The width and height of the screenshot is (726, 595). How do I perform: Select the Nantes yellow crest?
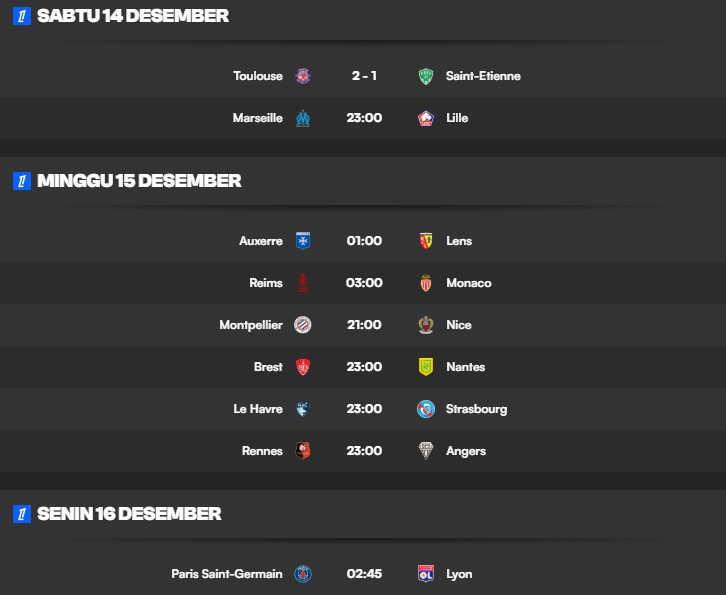(426, 367)
